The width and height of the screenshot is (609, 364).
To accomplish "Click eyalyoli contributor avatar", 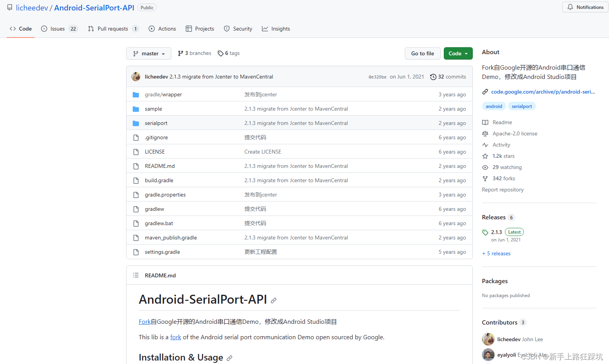I will coord(488,355).
